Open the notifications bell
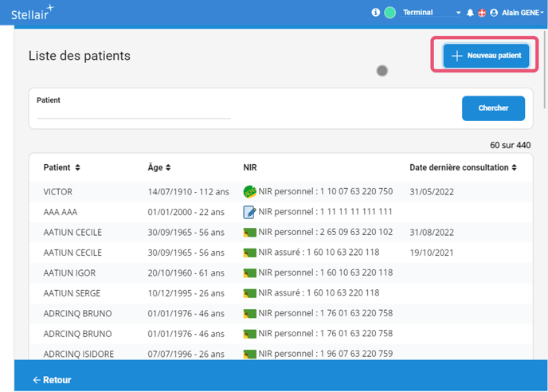548x392 pixels. point(470,13)
